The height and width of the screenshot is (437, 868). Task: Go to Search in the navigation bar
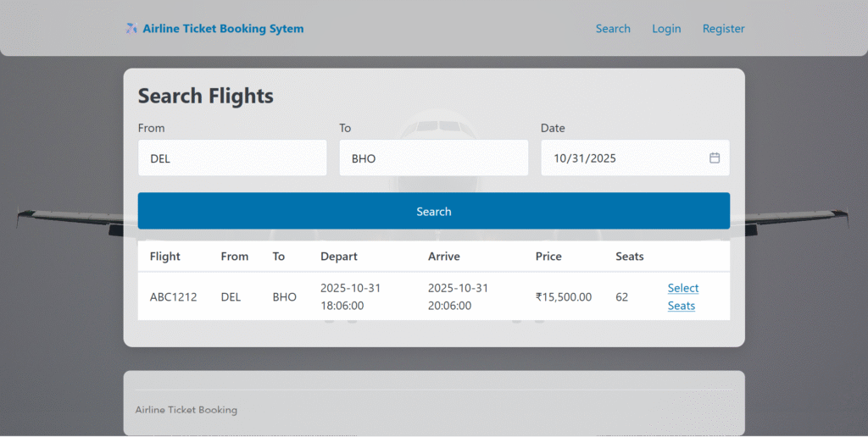[x=612, y=29]
